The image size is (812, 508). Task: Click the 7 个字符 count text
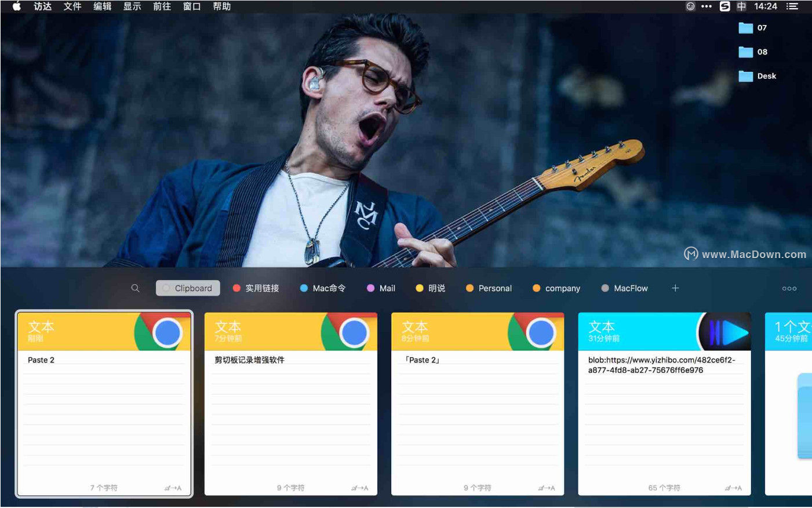pos(104,488)
